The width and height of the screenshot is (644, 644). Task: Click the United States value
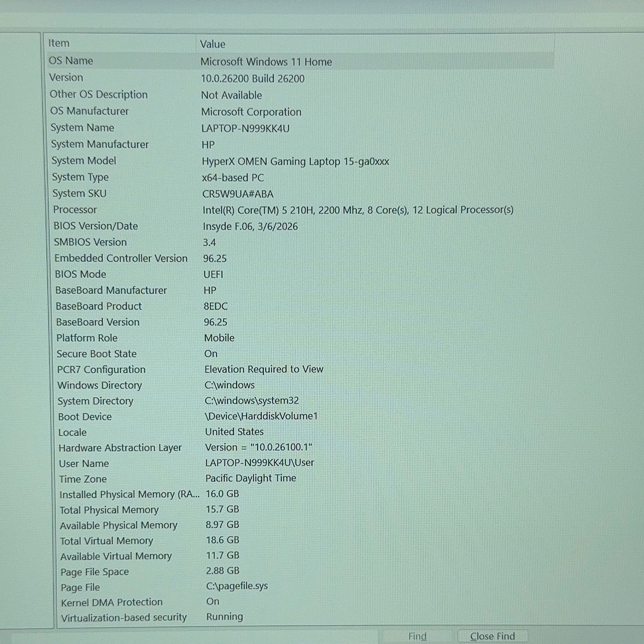click(234, 432)
